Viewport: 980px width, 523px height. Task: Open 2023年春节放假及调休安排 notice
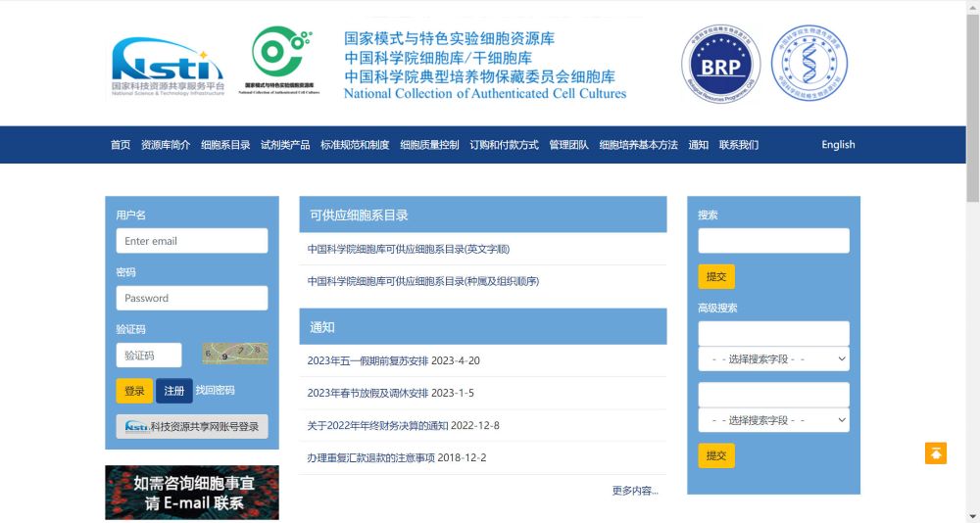(390, 393)
